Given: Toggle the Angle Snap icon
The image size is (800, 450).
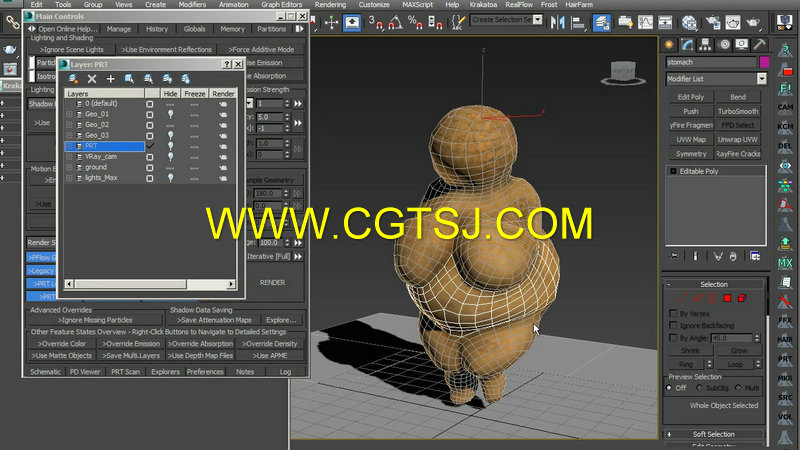Looking at the screenshot, I should coord(395,22).
